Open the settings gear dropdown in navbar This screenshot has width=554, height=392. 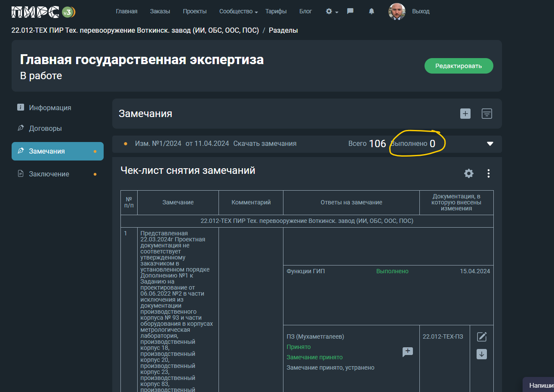click(332, 12)
